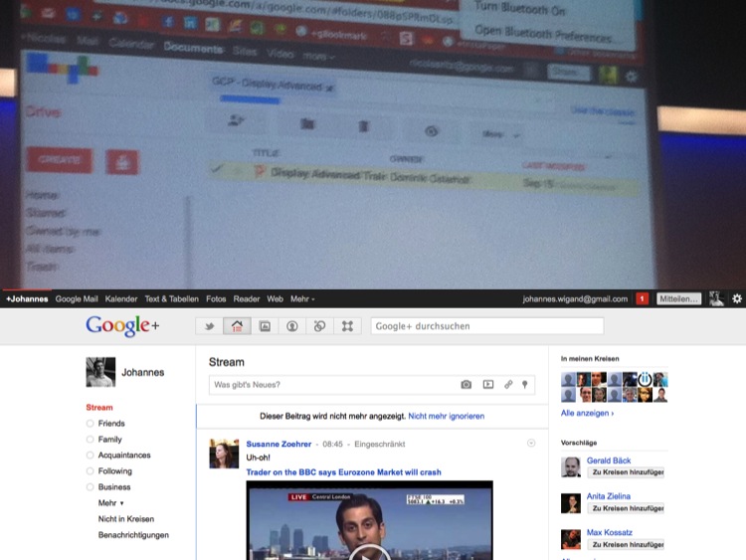Open Fotos from the black bar
Viewport: 746px width, 560px height.
point(216,298)
